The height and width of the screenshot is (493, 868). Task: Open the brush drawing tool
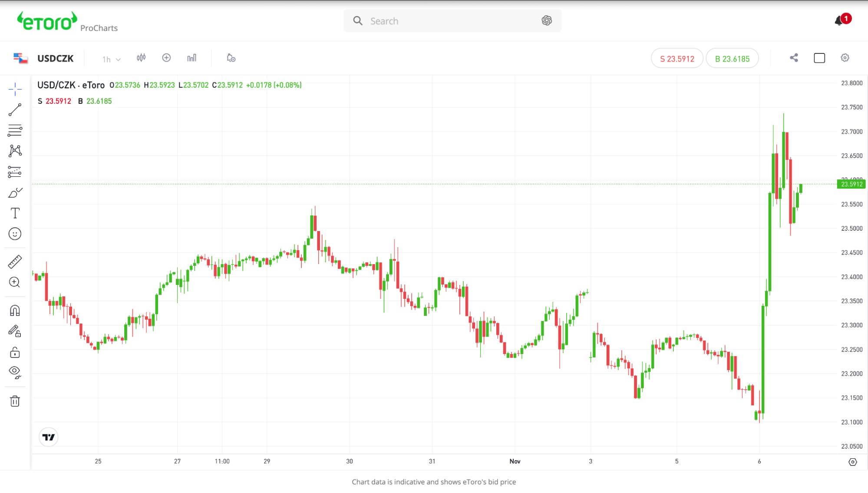click(15, 193)
